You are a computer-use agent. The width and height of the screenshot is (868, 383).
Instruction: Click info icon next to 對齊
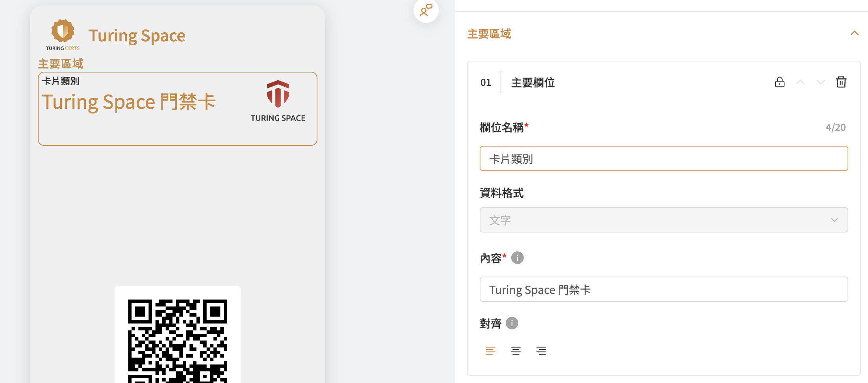coord(512,323)
